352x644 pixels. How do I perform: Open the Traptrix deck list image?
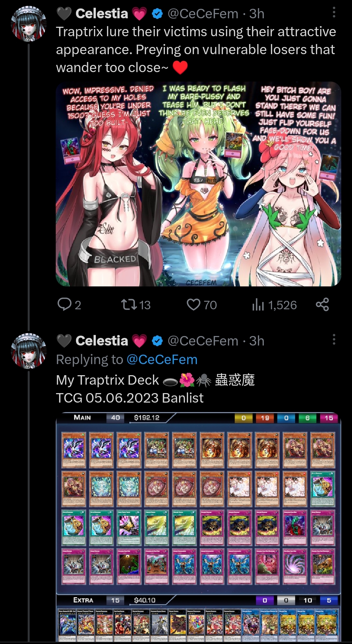click(x=198, y=527)
